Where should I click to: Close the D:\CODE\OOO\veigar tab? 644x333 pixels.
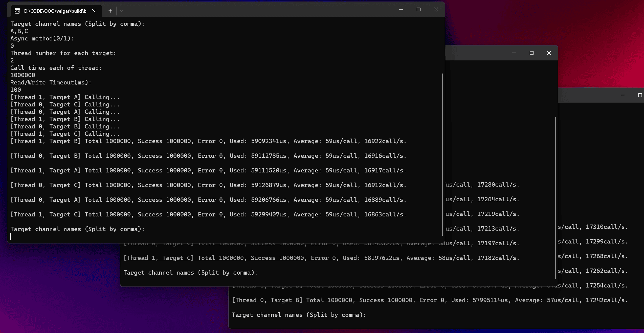94,11
